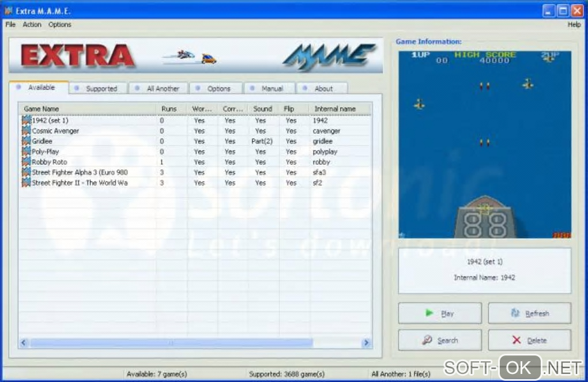Click the icon beside 1942 (set 1)
This screenshot has width=588, height=382.
[27, 120]
